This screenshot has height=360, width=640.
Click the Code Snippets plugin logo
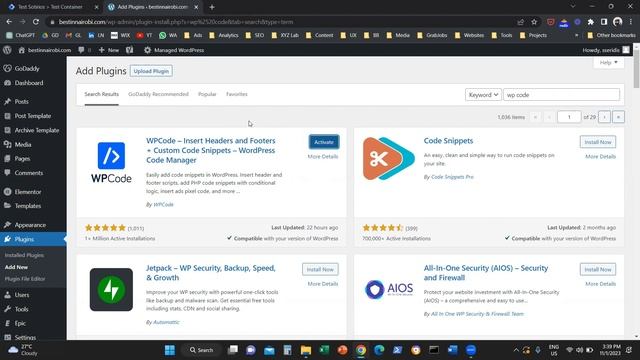coord(389,159)
